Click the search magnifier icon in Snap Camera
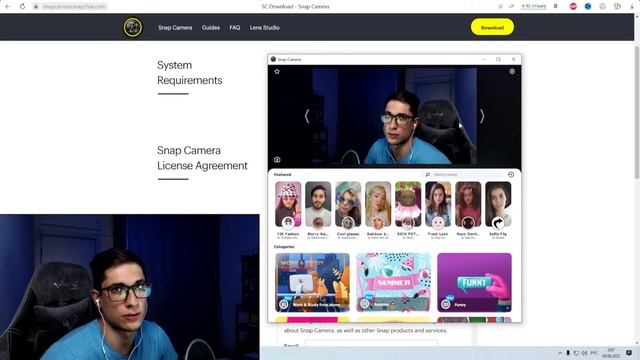The width and height of the screenshot is (640, 360). coord(427,175)
